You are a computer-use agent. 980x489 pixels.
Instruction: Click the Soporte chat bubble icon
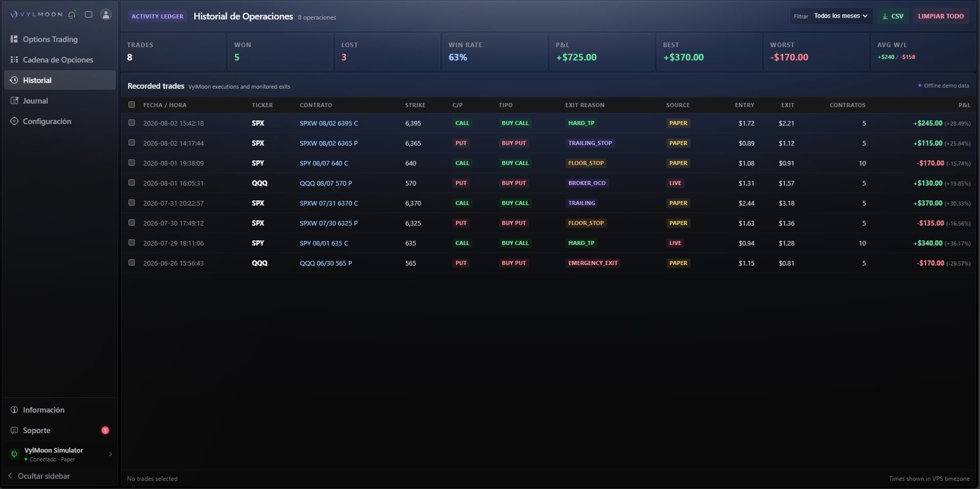tap(14, 431)
